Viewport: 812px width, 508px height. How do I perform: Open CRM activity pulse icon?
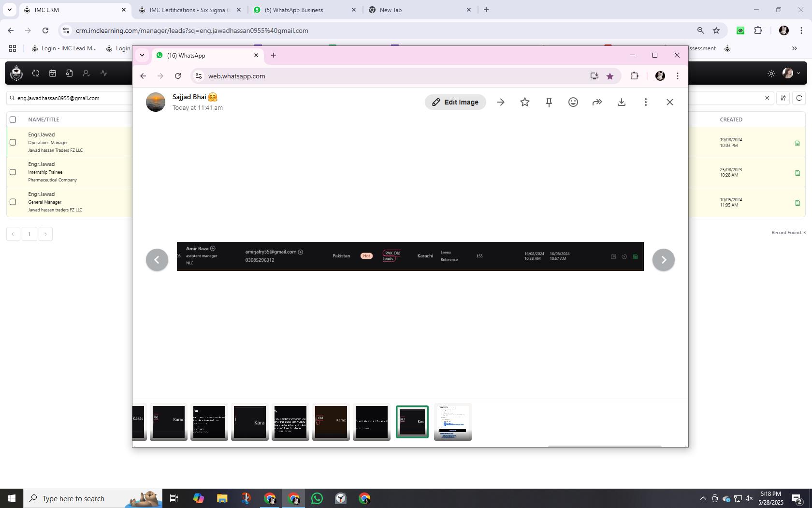[x=104, y=73]
